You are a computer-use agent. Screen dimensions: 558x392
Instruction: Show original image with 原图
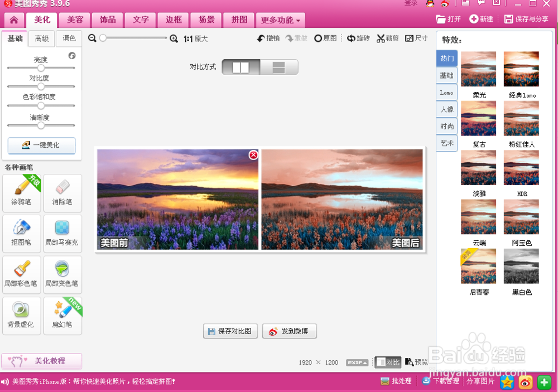coord(325,38)
